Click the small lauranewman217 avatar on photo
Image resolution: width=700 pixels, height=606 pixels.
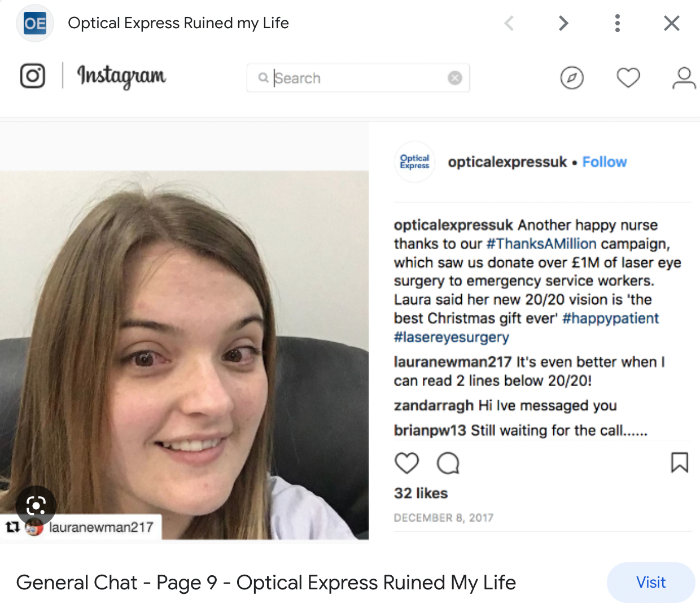34,528
